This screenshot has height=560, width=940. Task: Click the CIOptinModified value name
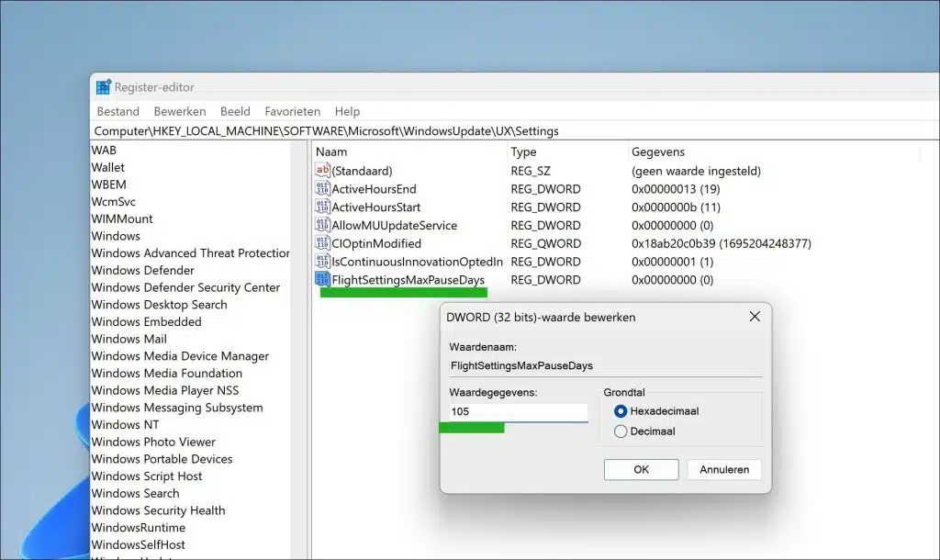click(x=376, y=243)
